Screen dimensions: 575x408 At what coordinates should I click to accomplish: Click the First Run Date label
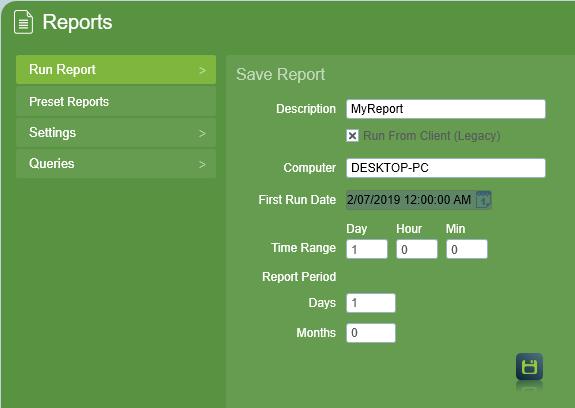(297, 200)
